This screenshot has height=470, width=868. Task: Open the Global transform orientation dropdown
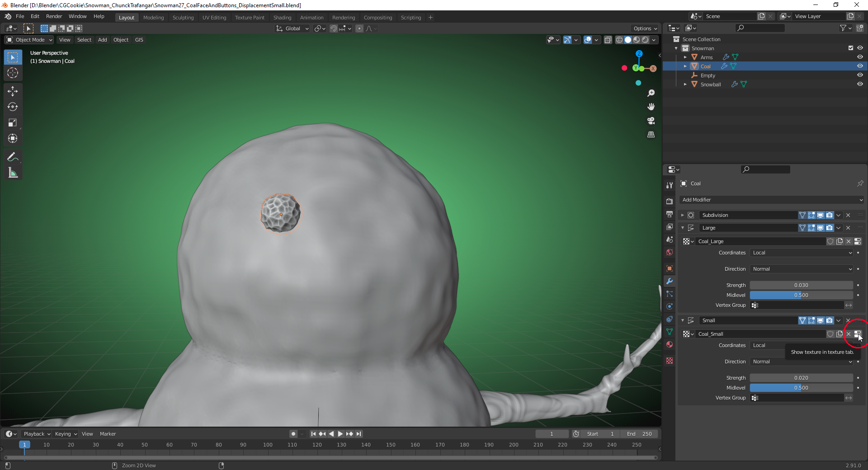[x=292, y=28]
